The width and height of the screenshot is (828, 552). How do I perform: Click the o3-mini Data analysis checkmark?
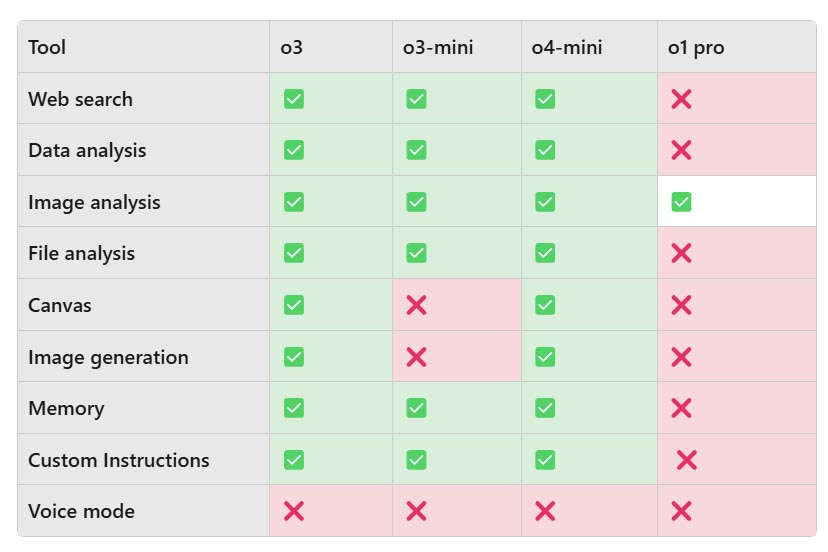416,150
